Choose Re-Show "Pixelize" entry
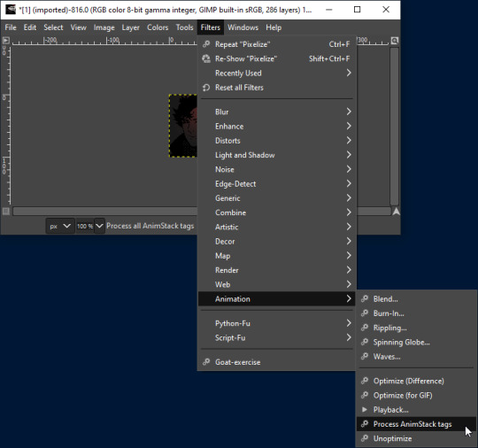478x448 pixels. pyautogui.click(x=276, y=58)
